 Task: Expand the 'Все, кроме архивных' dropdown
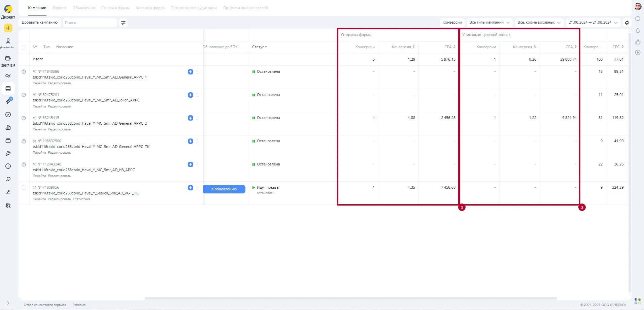[x=539, y=23]
